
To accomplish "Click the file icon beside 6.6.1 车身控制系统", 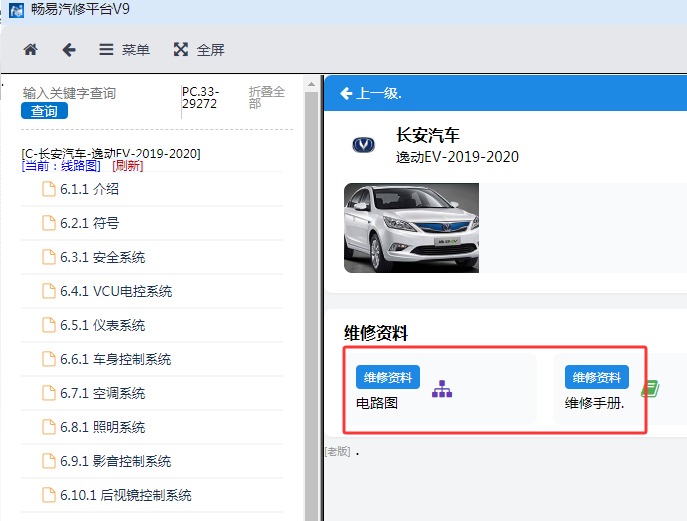I will (x=49, y=359).
